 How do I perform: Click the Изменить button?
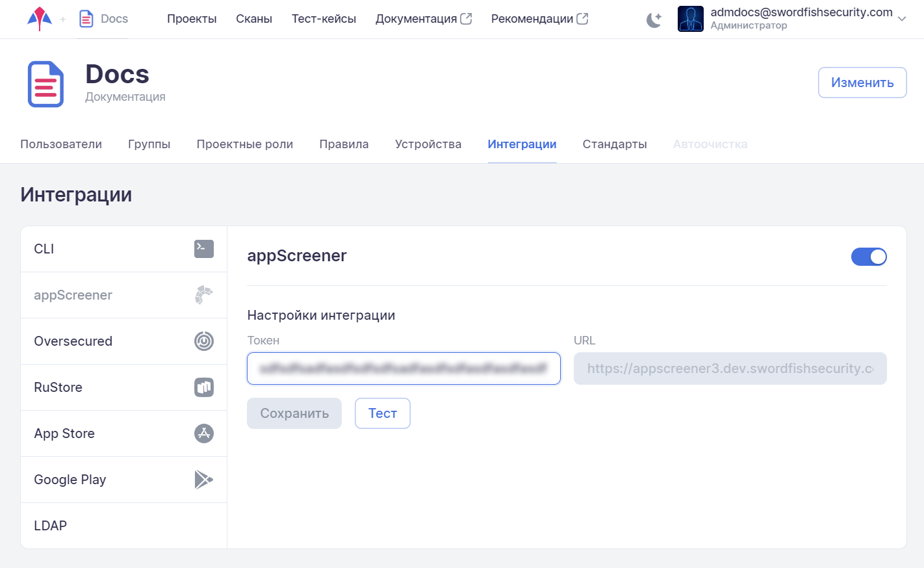point(862,83)
